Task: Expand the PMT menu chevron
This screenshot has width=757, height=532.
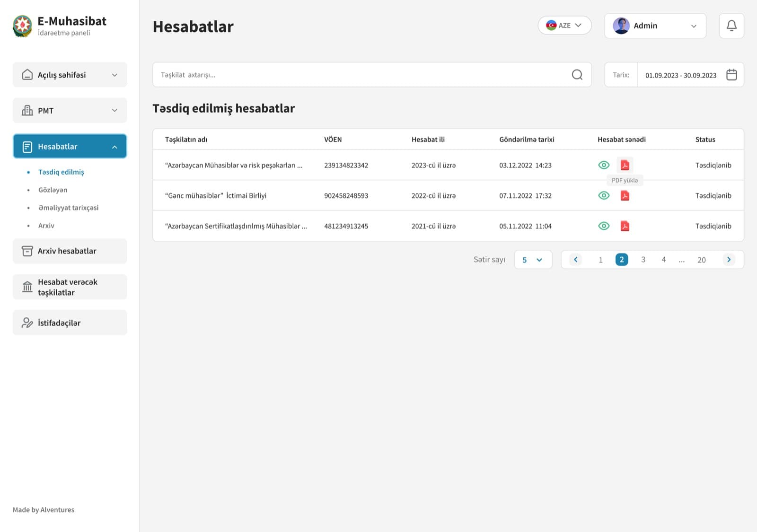Action: [114, 110]
